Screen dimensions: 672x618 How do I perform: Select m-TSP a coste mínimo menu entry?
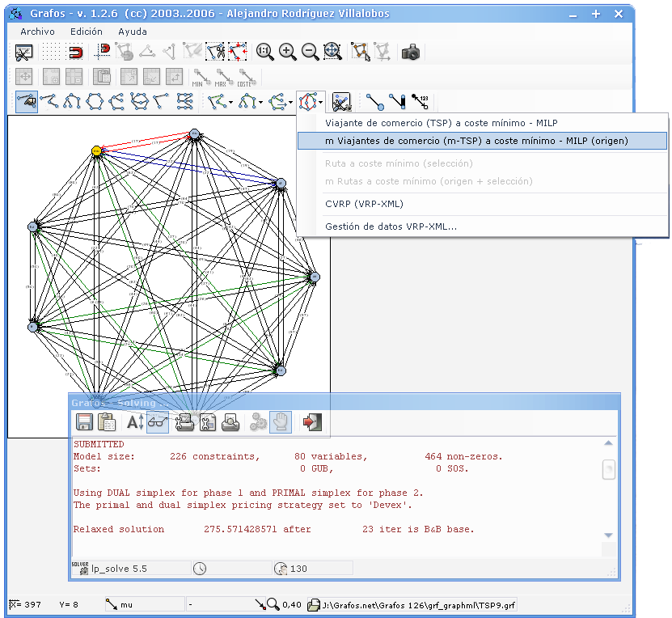(x=475, y=141)
